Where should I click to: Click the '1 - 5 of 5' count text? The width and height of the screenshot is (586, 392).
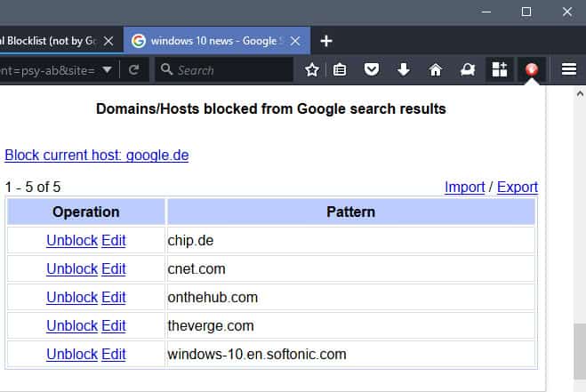click(x=33, y=188)
